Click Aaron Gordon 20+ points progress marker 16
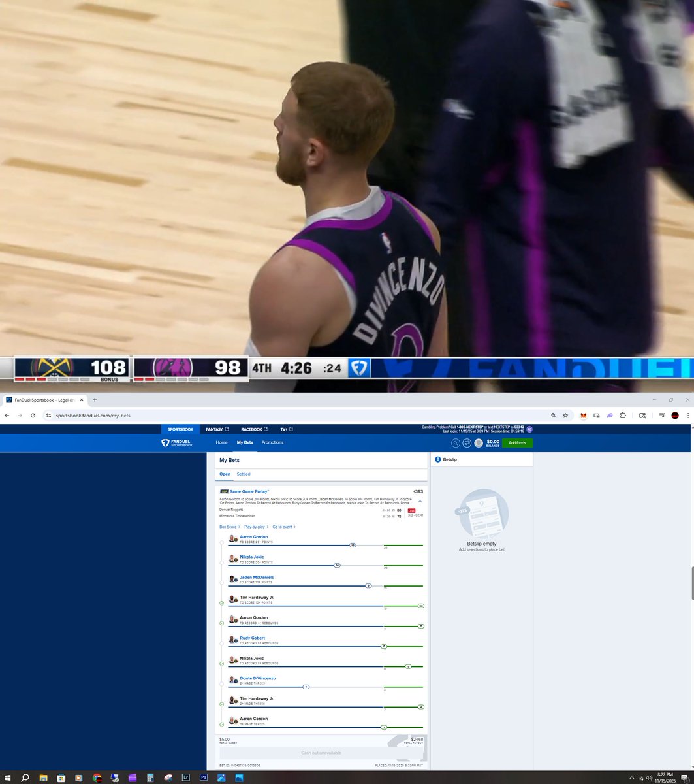This screenshot has width=694, height=784. (353, 545)
